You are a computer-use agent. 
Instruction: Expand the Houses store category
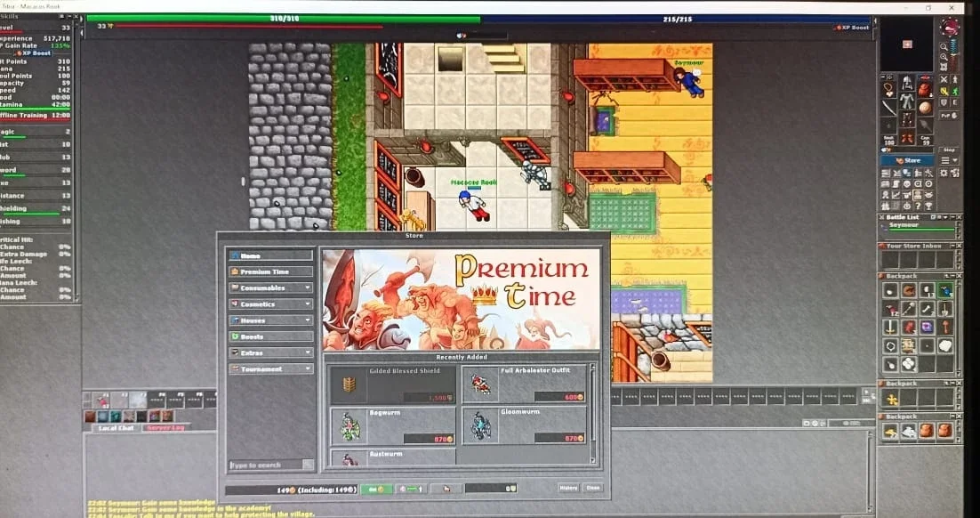270,320
